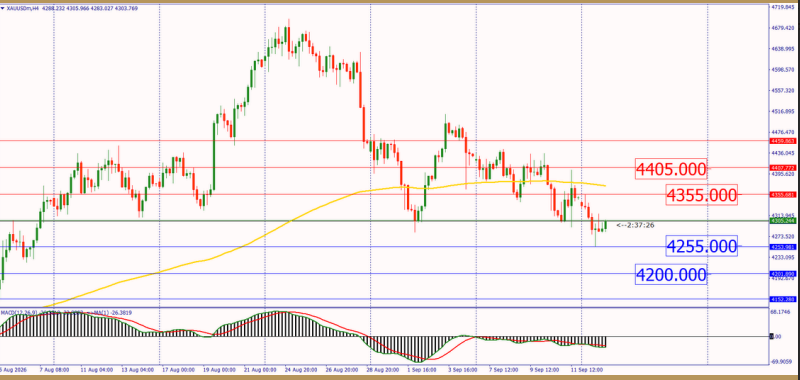Click the 11 Sep 12:00 time label
The width and height of the screenshot is (800, 380).
[587, 369]
